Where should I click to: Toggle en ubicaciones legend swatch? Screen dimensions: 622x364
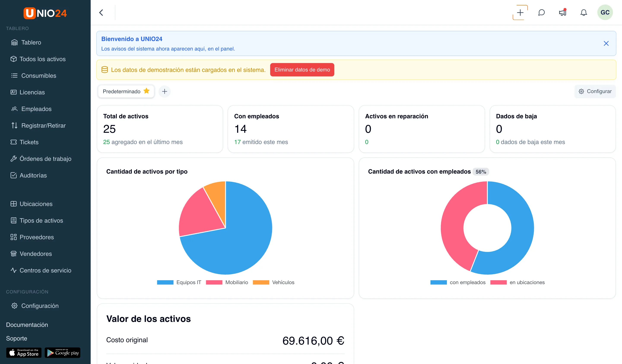click(499, 283)
